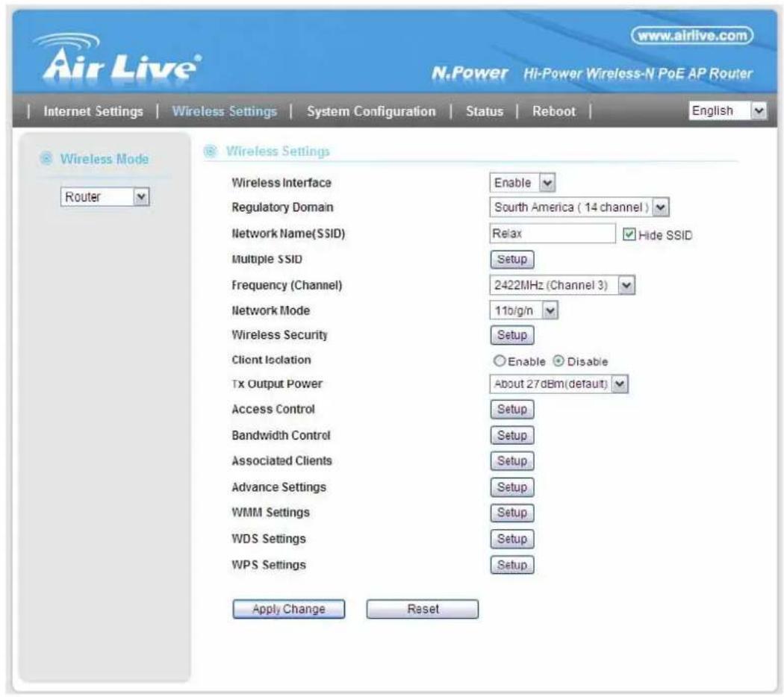Click Setup for Wireless Security
Screen dimensions: 784x697
512,335
